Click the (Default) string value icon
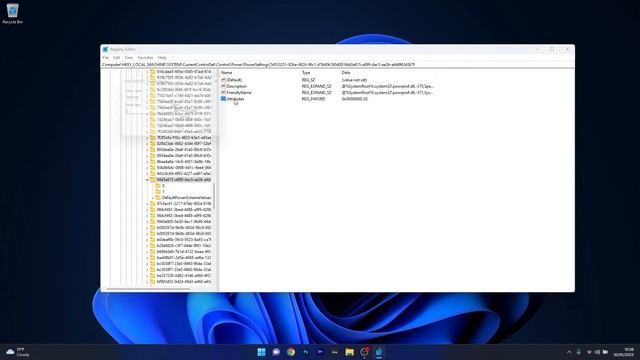Viewport: 640px width, 360px height. point(223,80)
